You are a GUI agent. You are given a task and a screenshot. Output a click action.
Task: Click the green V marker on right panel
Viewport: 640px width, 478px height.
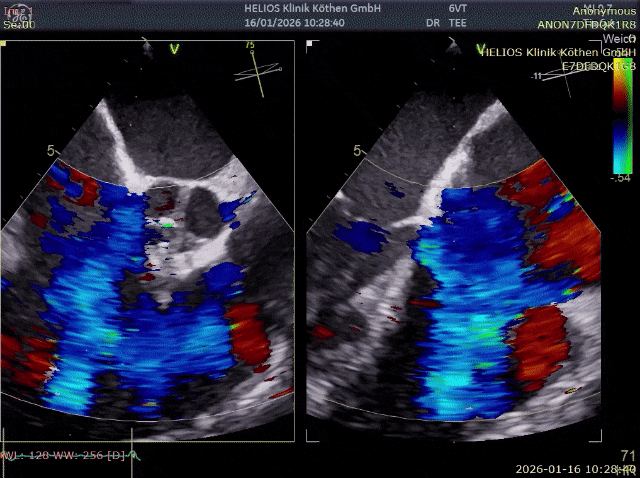pos(481,49)
